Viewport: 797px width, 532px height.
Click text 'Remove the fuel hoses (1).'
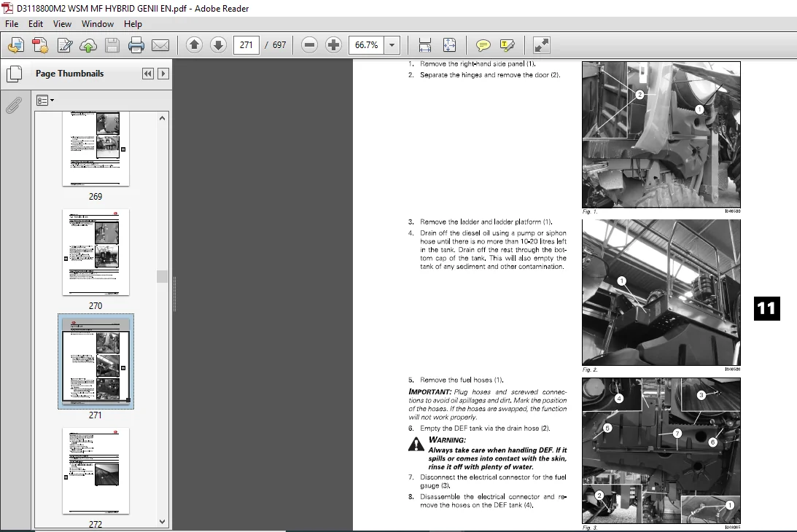(462, 380)
